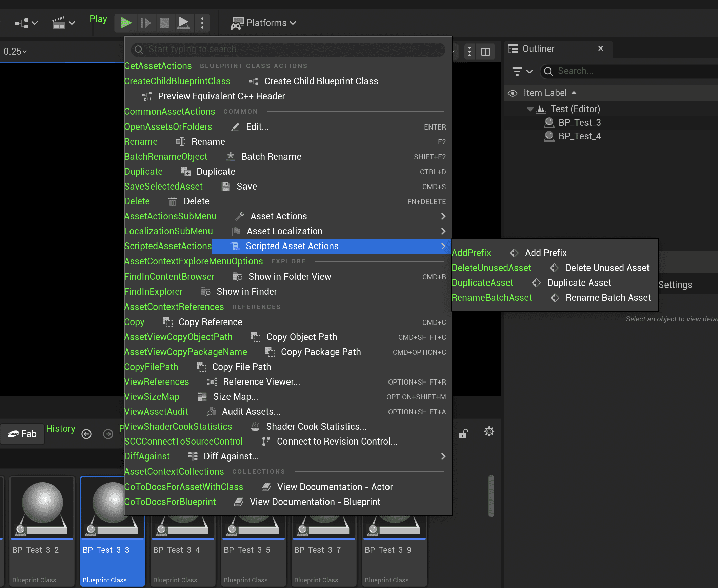Click the Content Browser lock icon
The image size is (718, 588).
(x=463, y=433)
